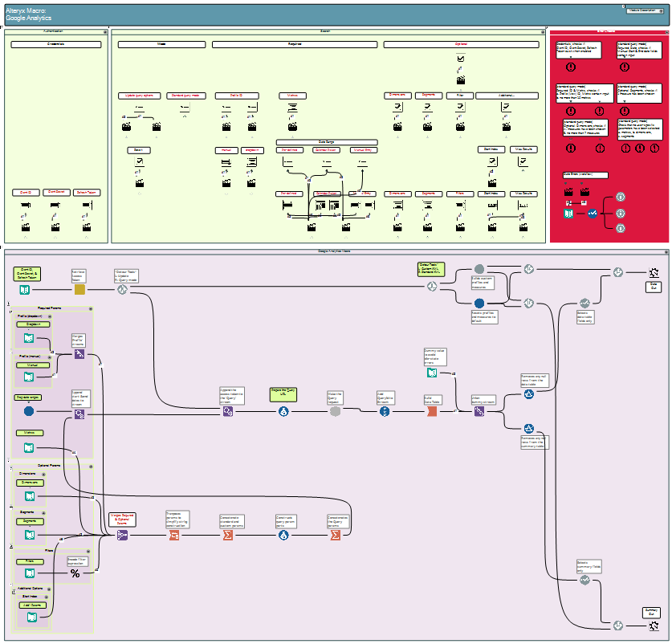Click the Text Input tool providing the dummy value
672x644 pixels.
[432, 373]
